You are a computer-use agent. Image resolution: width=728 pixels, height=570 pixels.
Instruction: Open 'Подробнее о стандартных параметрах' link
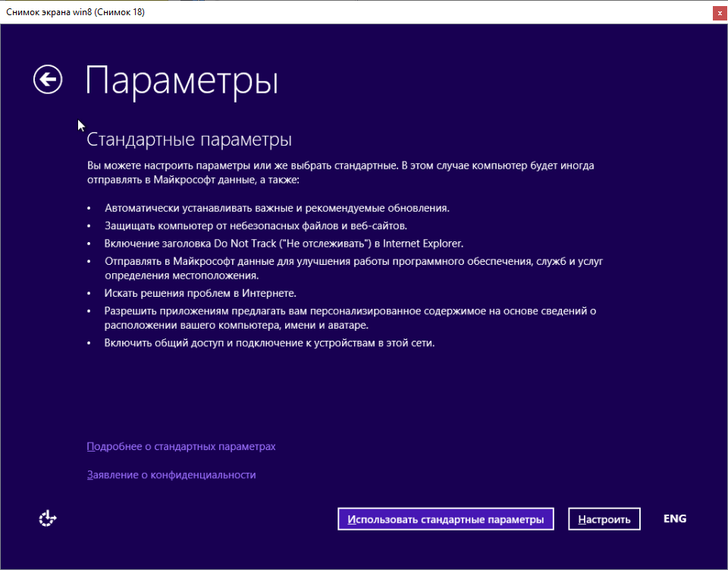pyautogui.click(x=181, y=446)
